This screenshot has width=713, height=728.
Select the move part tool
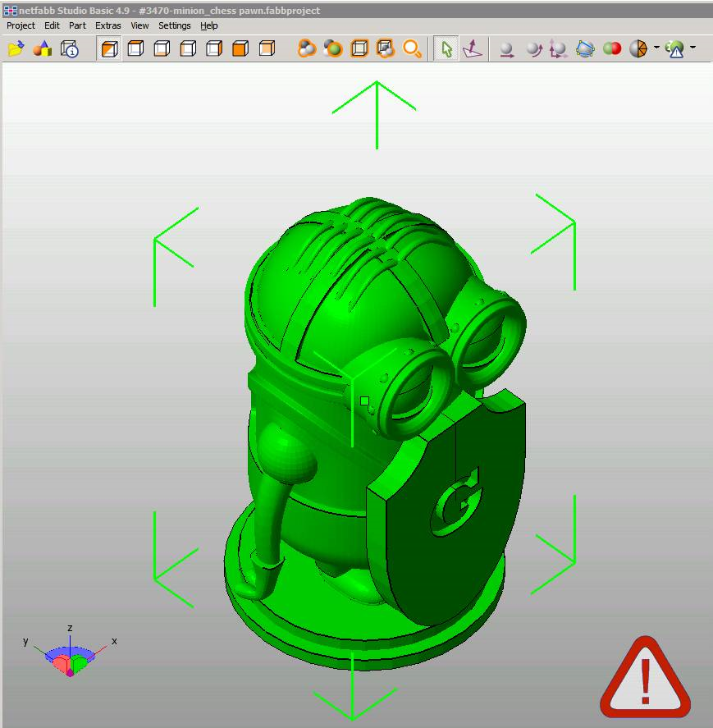[507, 48]
